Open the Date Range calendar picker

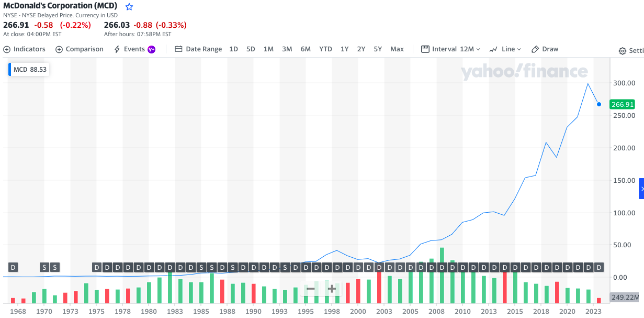point(198,49)
